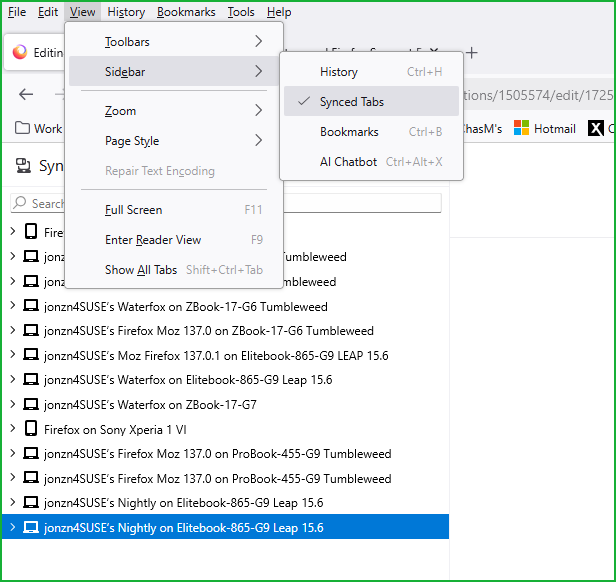This screenshot has height=582, width=616.
Task: Click laptop icon of Waterfox on ZBook-17-G6 Tumbleweed
Action: [31, 306]
